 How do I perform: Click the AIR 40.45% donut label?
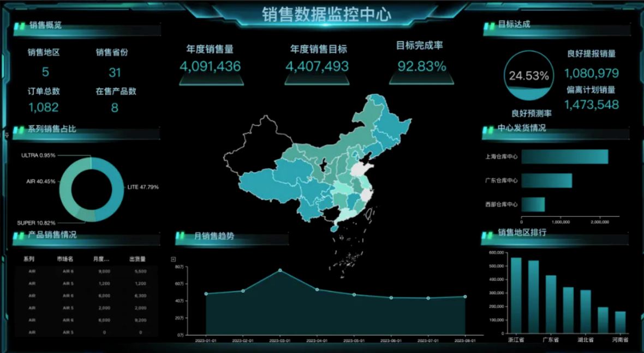pos(41,181)
